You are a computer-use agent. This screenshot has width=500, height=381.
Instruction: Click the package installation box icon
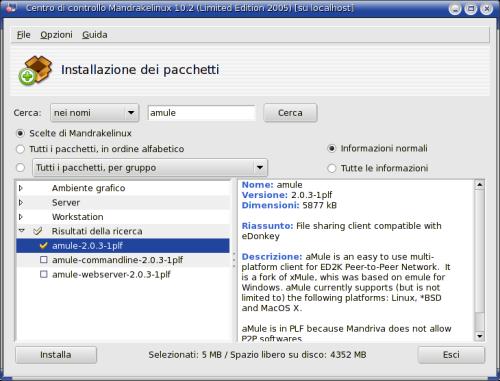click(x=35, y=70)
